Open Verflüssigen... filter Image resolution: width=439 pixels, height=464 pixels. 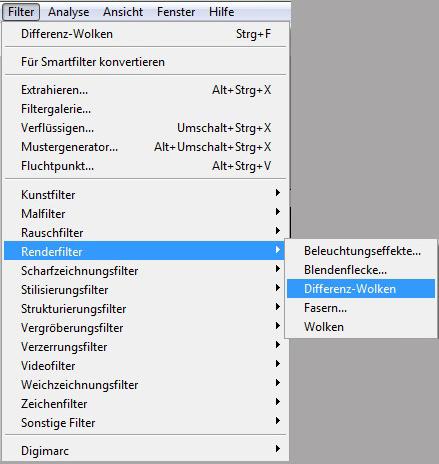click(145, 128)
